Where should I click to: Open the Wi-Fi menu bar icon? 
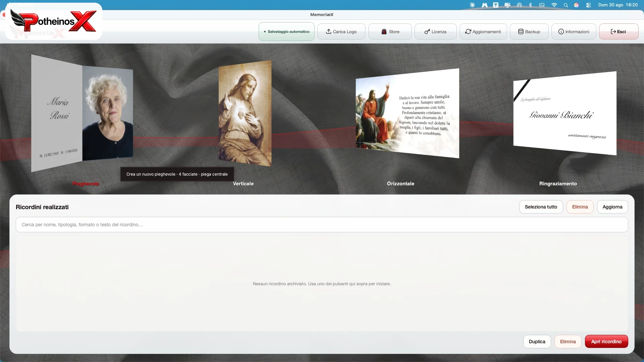coord(554,5)
